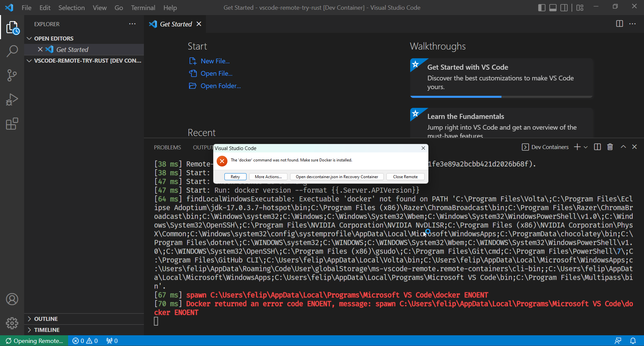Select the Dev Containers terminal
Viewport: 644px width, 346px height.
(x=545, y=147)
